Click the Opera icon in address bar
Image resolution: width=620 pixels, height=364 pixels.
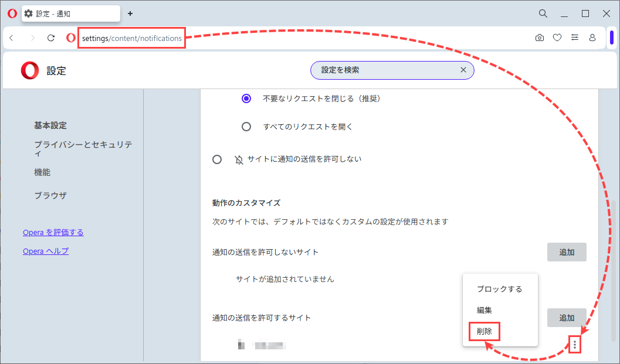71,38
